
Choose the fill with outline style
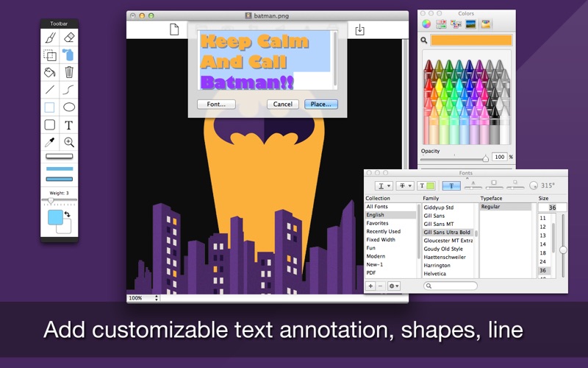point(60,179)
